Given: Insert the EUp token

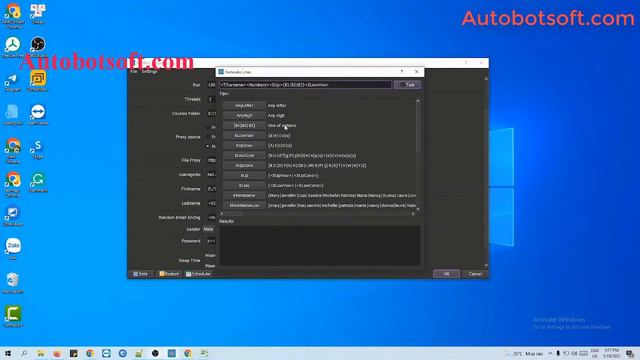Looking at the screenshot, I should pyautogui.click(x=244, y=176).
